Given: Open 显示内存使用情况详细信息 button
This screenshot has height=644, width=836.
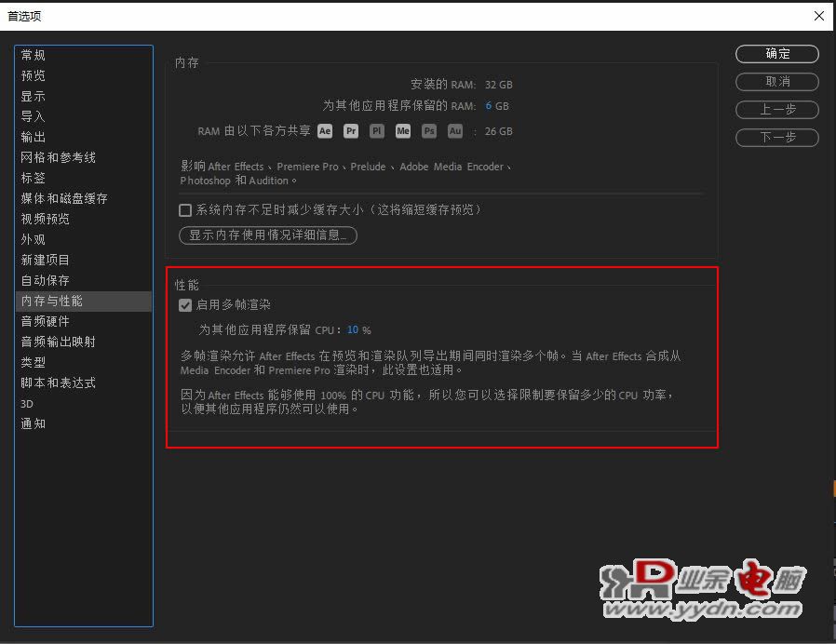Looking at the screenshot, I should (x=267, y=235).
